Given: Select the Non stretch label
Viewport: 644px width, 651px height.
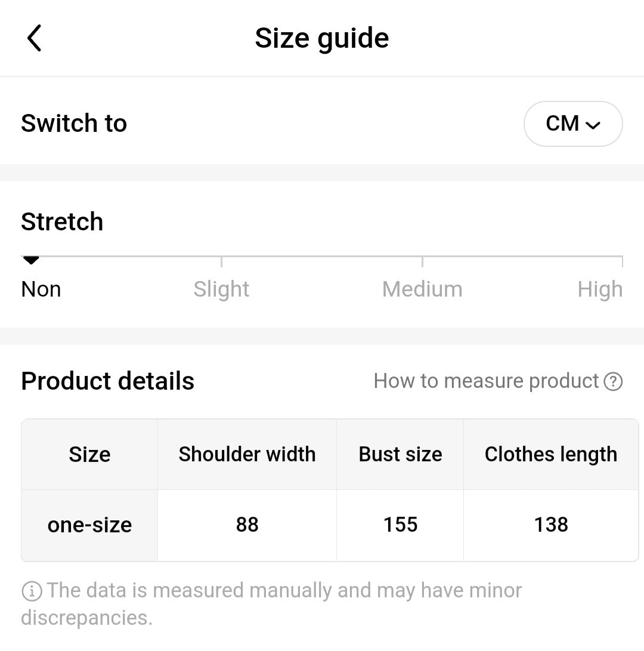Looking at the screenshot, I should pos(41,289).
